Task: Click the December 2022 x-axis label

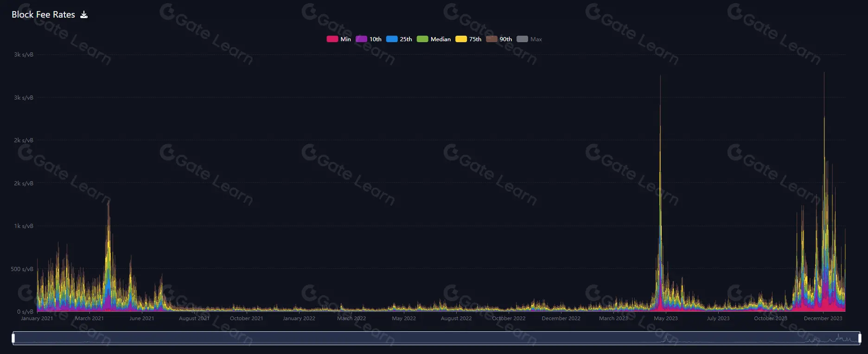Action: [561, 318]
